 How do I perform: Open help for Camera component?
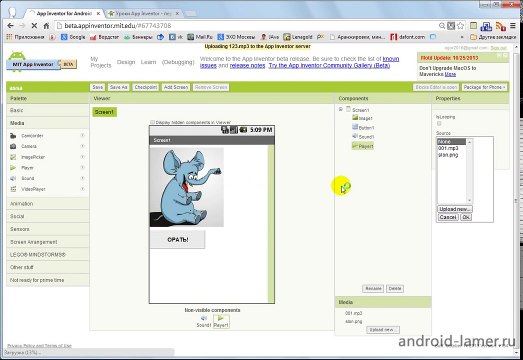point(82,146)
